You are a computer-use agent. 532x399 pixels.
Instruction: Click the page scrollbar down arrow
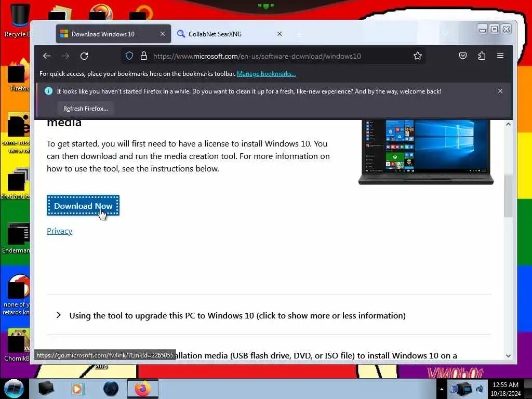coord(508,355)
